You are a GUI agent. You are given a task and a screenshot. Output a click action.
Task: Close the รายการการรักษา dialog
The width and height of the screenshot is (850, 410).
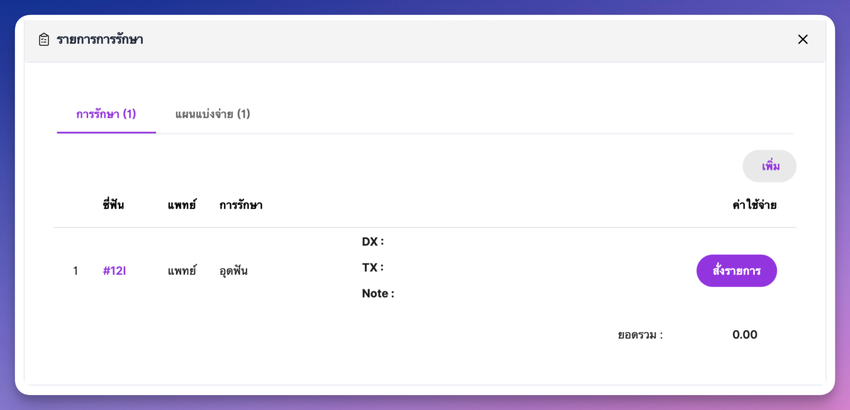802,40
